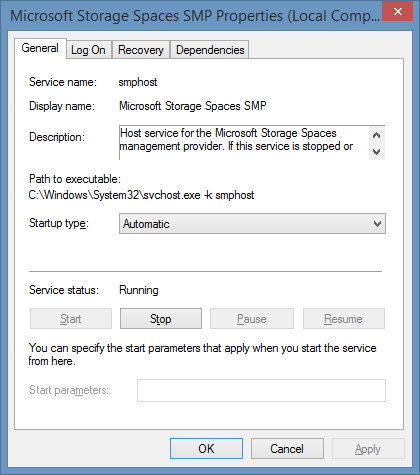Open the Recovery tab
The image size is (420, 475).
tap(141, 50)
